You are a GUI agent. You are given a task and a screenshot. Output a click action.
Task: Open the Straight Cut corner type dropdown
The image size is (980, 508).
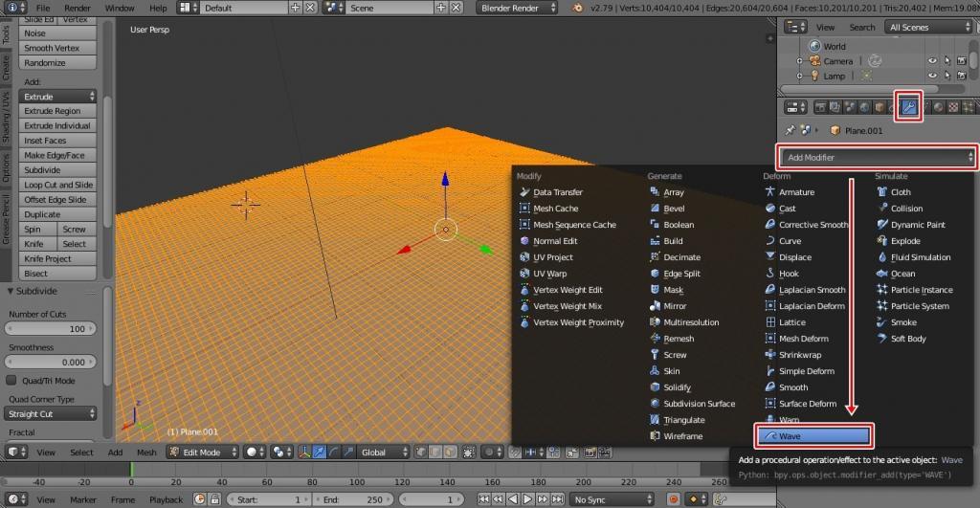click(x=51, y=413)
